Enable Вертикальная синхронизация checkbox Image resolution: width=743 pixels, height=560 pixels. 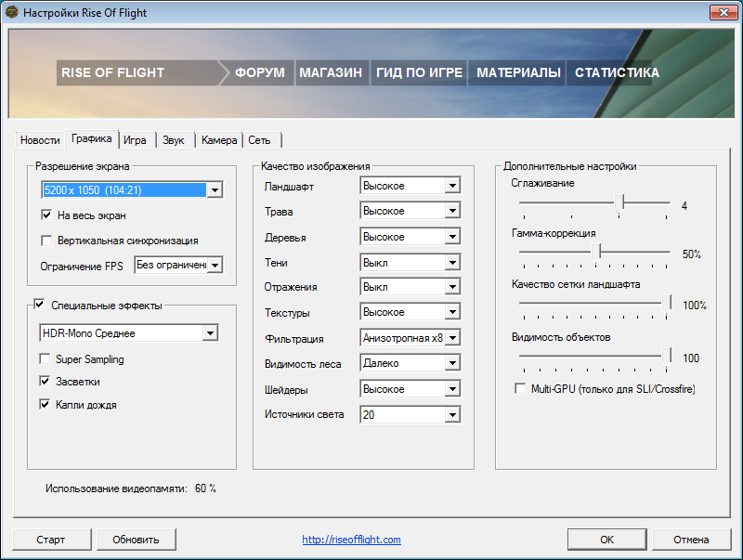(46, 241)
